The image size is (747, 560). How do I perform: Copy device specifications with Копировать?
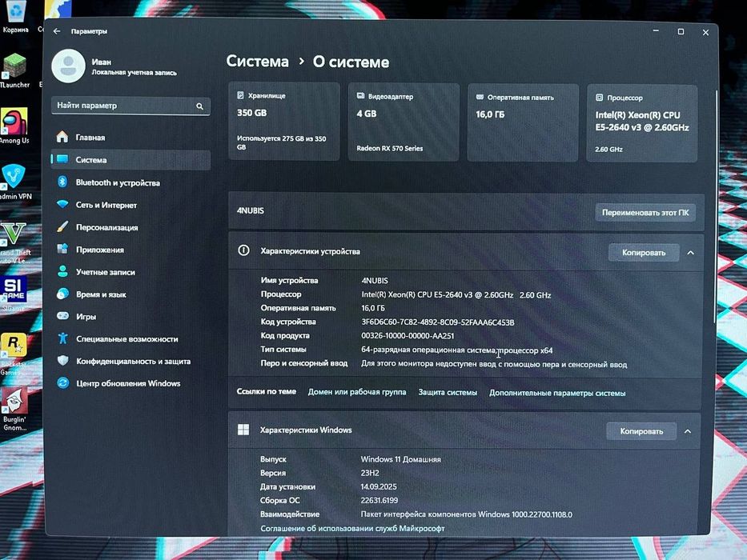[x=644, y=252]
